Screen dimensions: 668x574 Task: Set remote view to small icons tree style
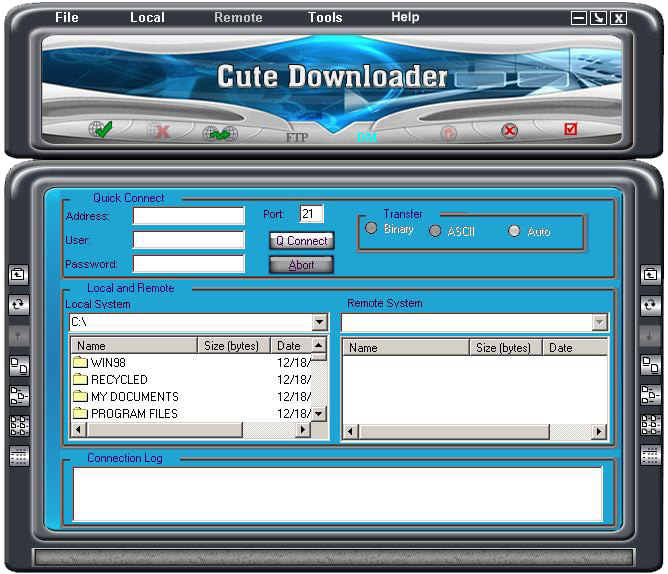pyautogui.click(x=651, y=395)
